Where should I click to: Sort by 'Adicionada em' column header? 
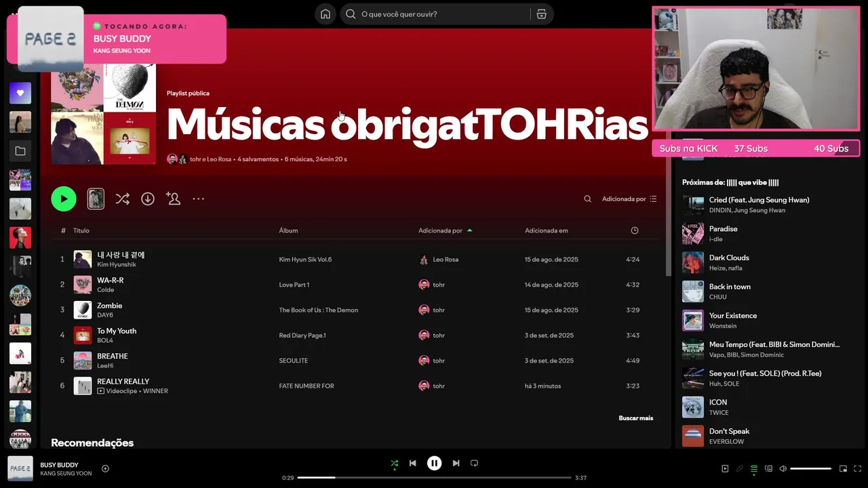coord(547,230)
